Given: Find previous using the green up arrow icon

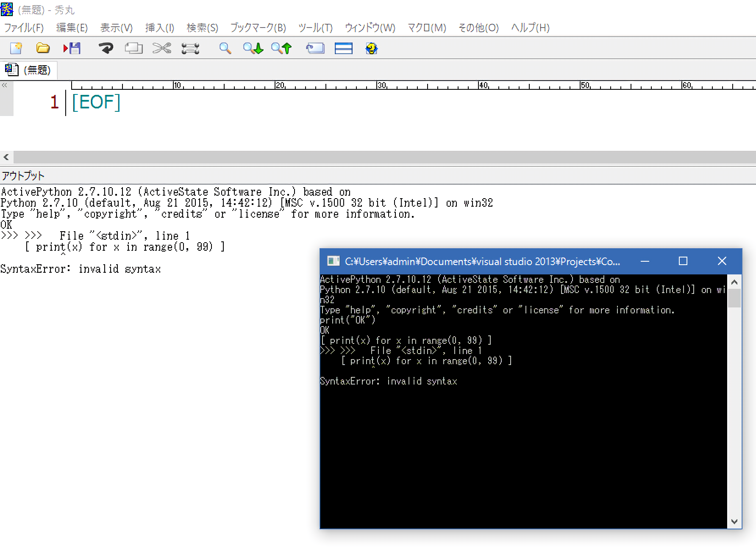Looking at the screenshot, I should (x=281, y=48).
